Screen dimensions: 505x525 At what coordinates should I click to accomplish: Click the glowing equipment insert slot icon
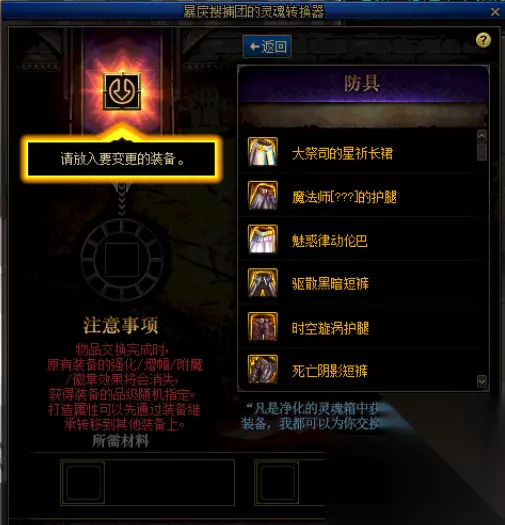point(122,91)
